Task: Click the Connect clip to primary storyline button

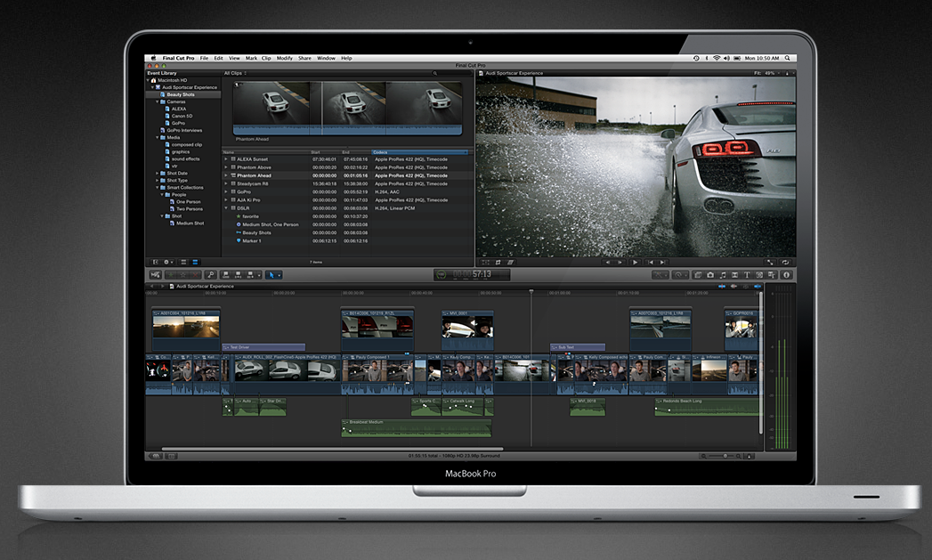Action: click(x=226, y=274)
